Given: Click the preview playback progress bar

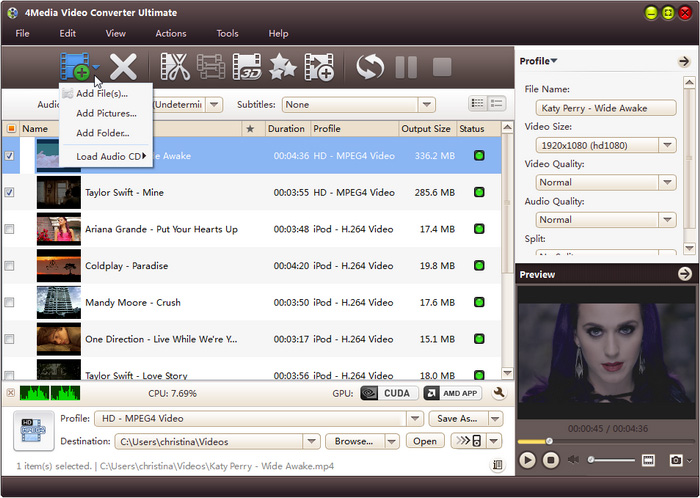Looking at the screenshot, I should pyautogui.click(x=605, y=441).
